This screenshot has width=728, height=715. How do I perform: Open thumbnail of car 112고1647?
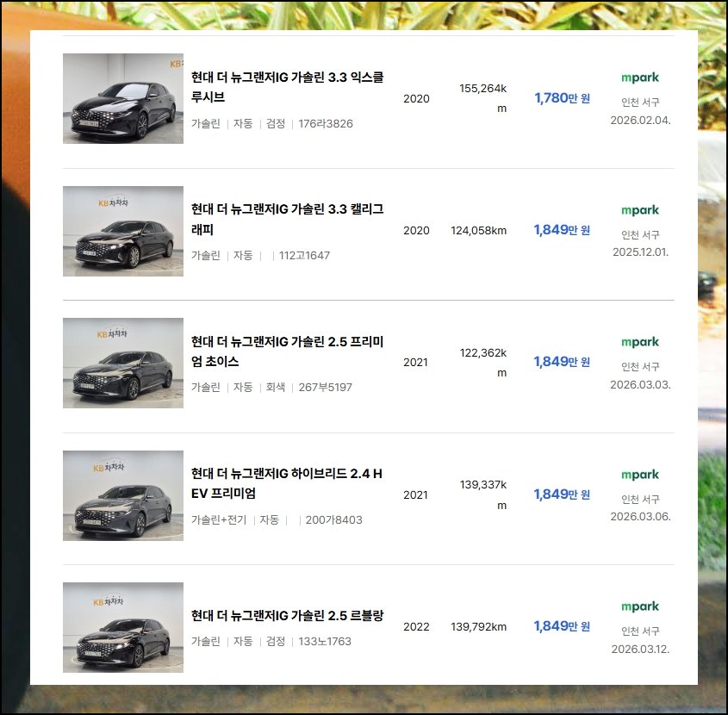[123, 231]
